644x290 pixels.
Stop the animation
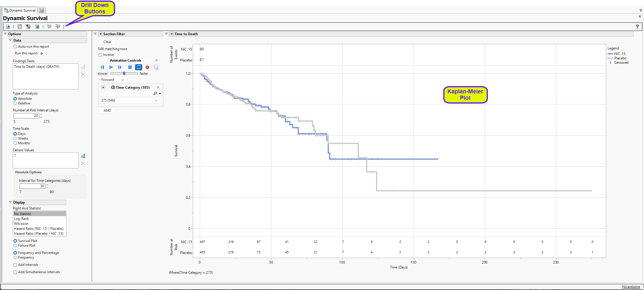pos(130,67)
